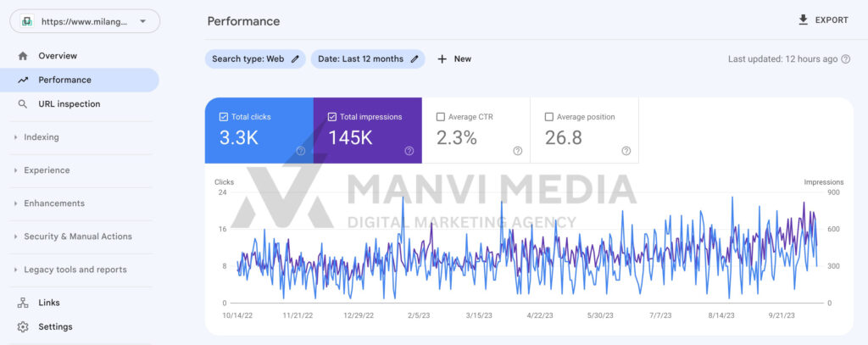Open help icon next to Last updated
Screen dimensions: 868x345
tap(845, 59)
